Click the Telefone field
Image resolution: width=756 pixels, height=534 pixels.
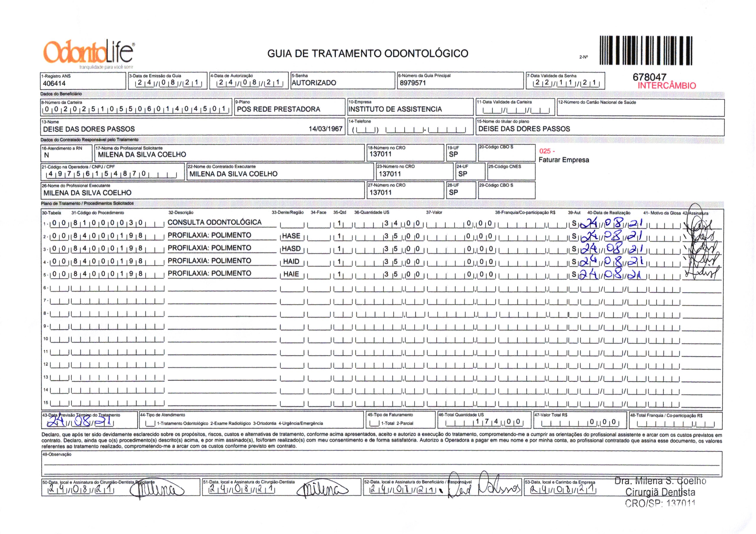[x=409, y=129]
